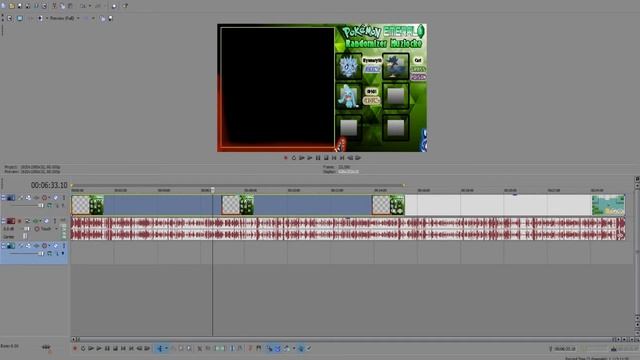Solo video track 1
This screenshot has height=360, width=640.
(x=64, y=198)
